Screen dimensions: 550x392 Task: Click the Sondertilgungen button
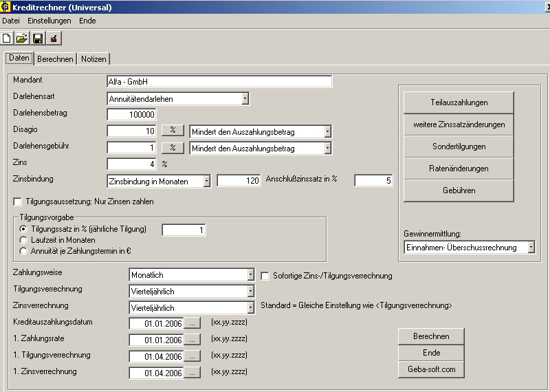coord(459,146)
